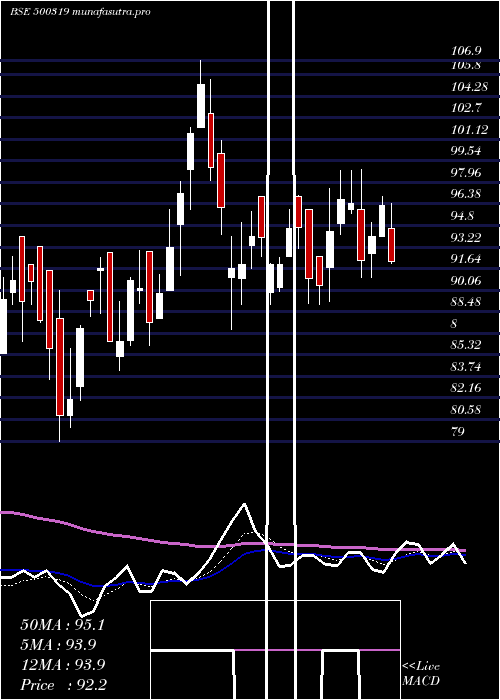Click the 101.12 price axis label
Image resolution: width=500 pixels, height=700 pixels.
point(469,129)
